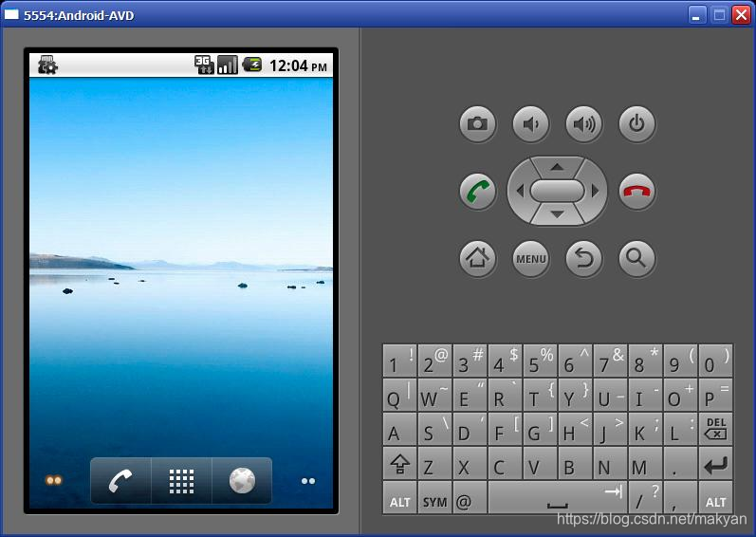Tap the battery charging icon
This screenshot has height=537, width=756.
[x=251, y=65]
